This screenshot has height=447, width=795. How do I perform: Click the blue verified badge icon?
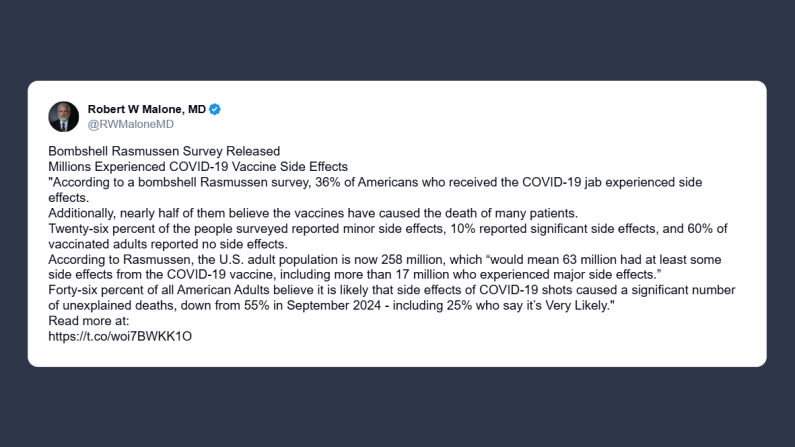[215, 109]
